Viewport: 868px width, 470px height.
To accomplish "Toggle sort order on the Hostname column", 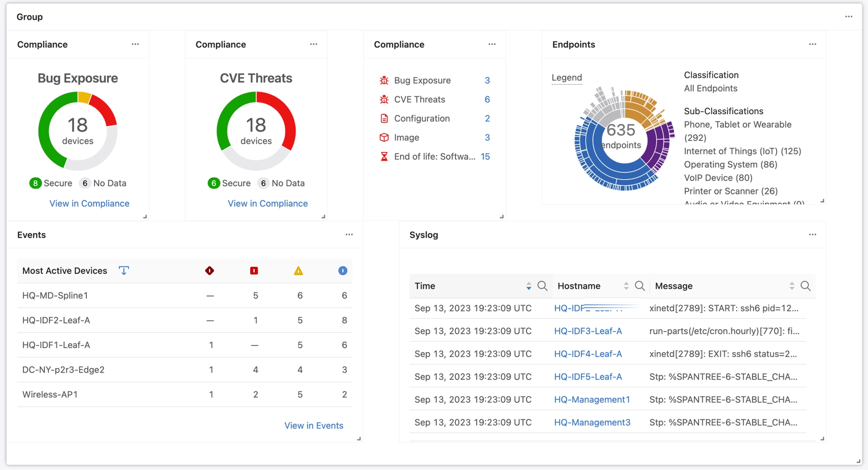I will (x=626, y=286).
